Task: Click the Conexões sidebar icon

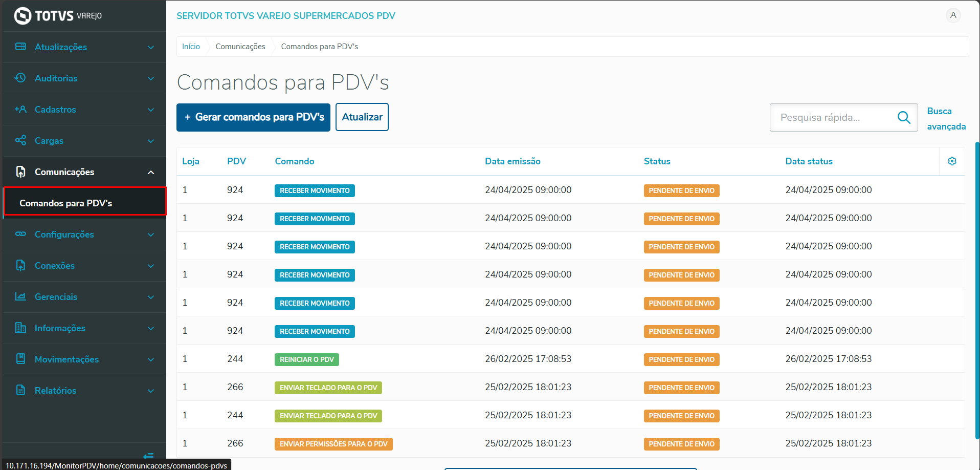Action: coord(20,265)
